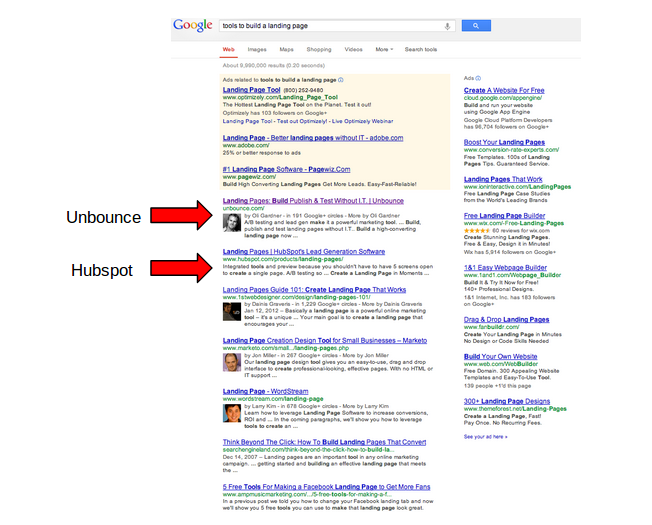This screenshot has height=525, width=652.
Task: Open 'Landing Pages Guide 101' result
Action: pos(314,290)
